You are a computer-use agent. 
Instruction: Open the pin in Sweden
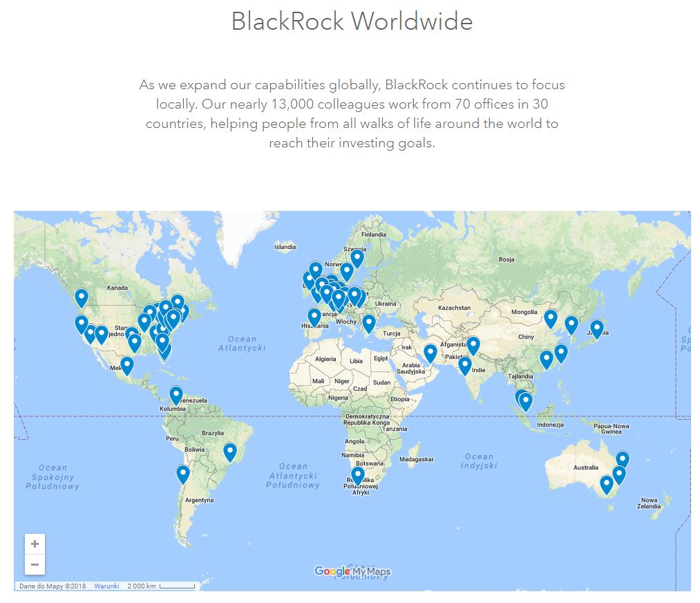pos(357,258)
